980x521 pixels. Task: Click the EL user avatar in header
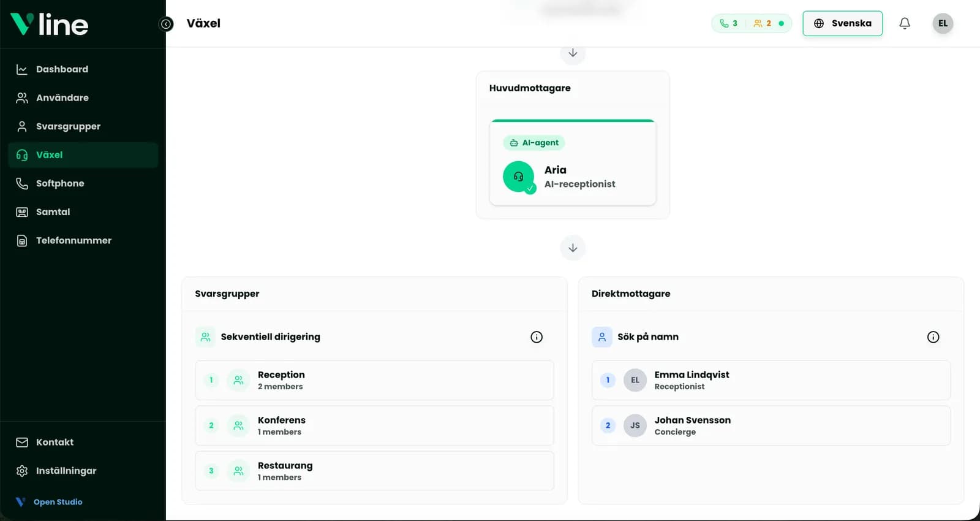click(x=943, y=23)
